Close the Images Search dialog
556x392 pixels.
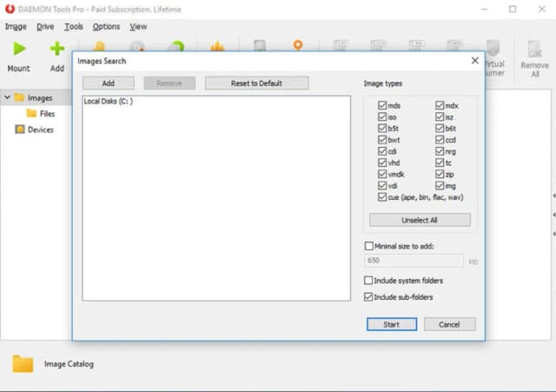pos(475,61)
